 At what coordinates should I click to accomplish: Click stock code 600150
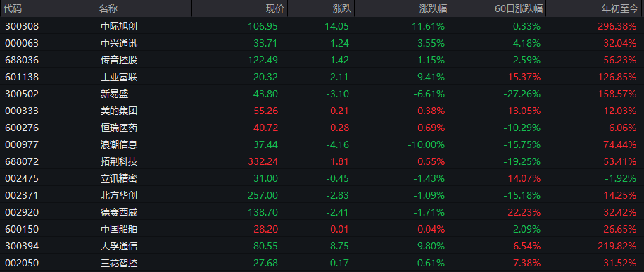coord(22,229)
